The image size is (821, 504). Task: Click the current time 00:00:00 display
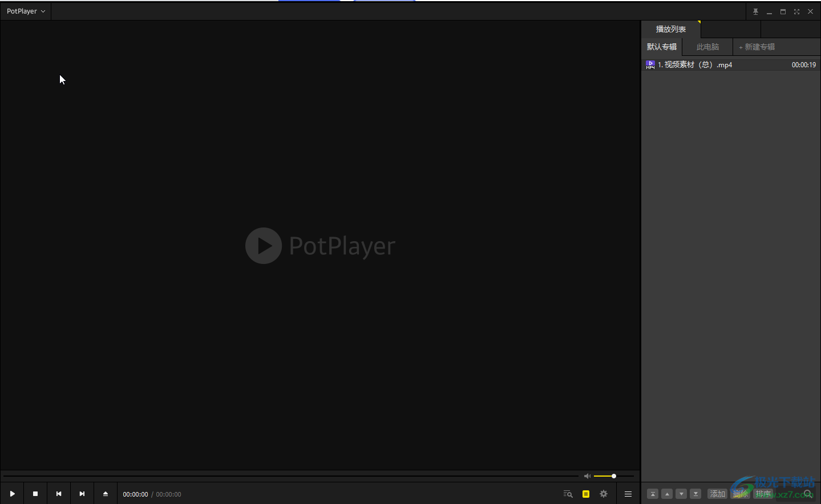(135, 494)
